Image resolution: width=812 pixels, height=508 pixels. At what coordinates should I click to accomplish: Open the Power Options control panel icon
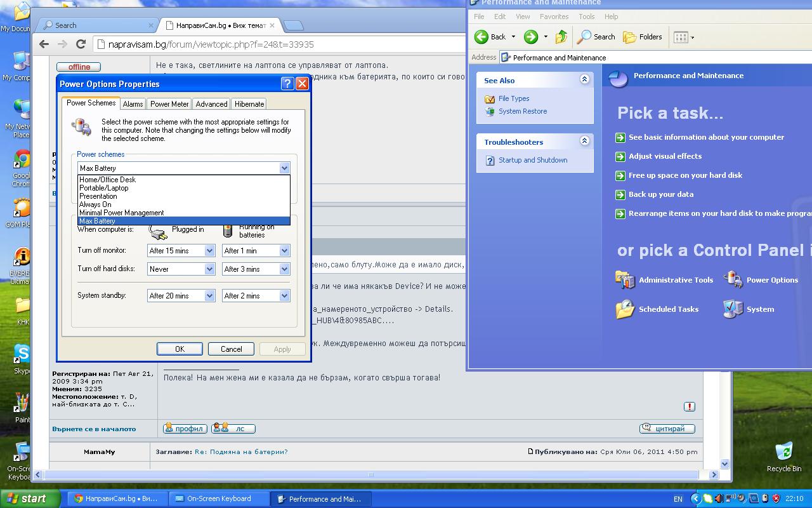[734, 280]
